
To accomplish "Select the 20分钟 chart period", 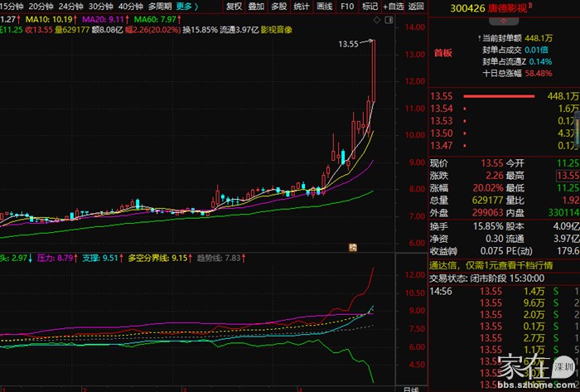I will [x=41, y=6].
